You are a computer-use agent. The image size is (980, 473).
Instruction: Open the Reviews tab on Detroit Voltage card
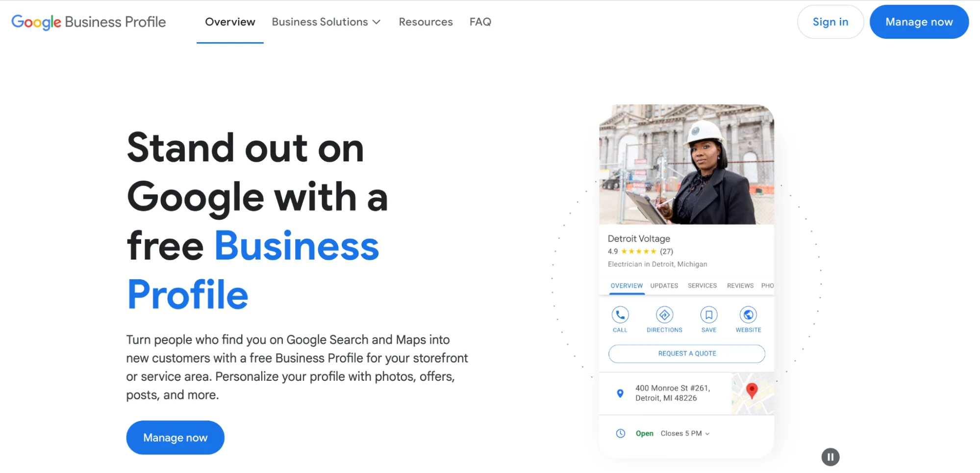click(x=740, y=286)
